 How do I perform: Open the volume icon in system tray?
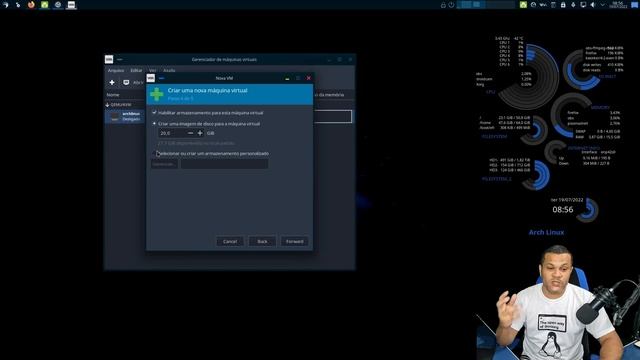(x=593, y=5)
